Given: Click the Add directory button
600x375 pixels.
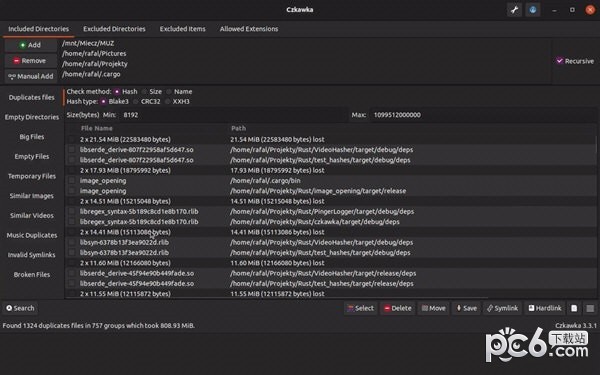Looking at the screenshot, I should tap(31, 45).
